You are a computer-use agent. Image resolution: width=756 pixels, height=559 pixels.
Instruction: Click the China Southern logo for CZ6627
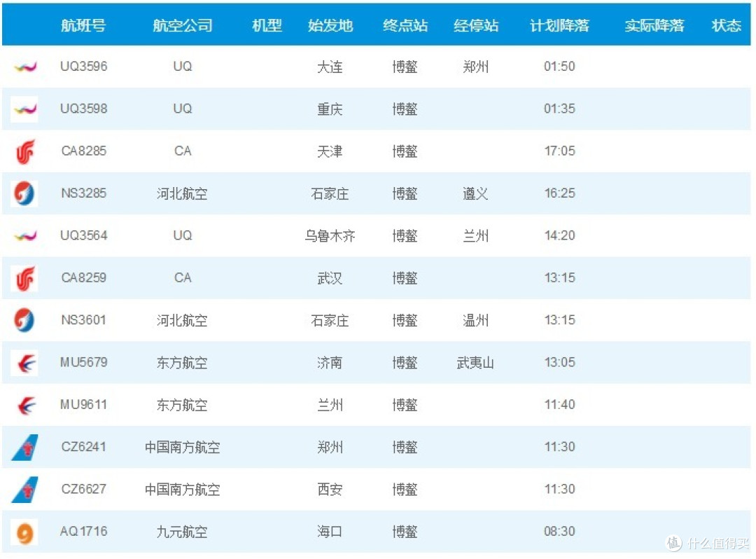pyautogui.click(x=24, y=490)
